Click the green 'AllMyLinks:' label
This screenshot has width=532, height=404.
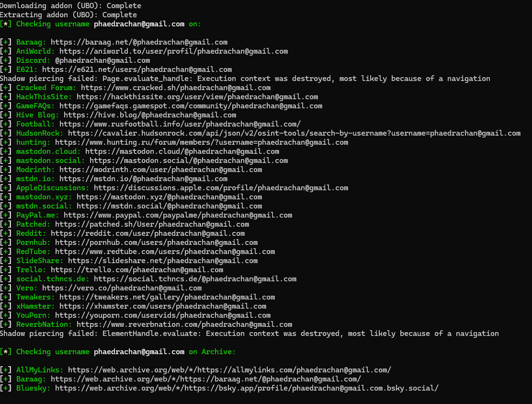(40, 370)
